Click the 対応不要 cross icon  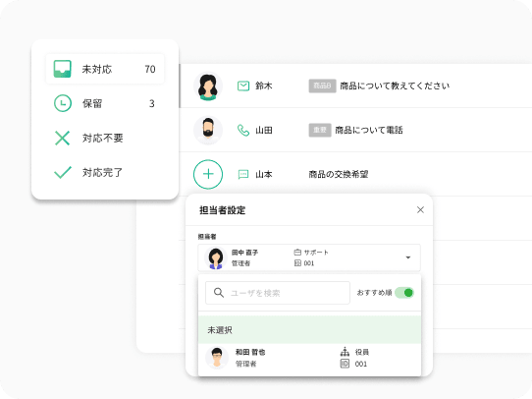pyautogui.click(x=63, y=139)
